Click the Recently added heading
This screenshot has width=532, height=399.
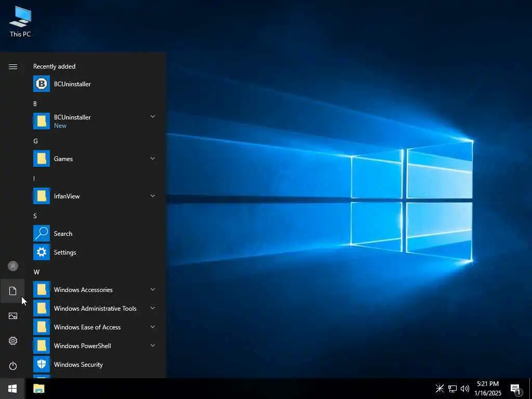[x=54, y=66]
